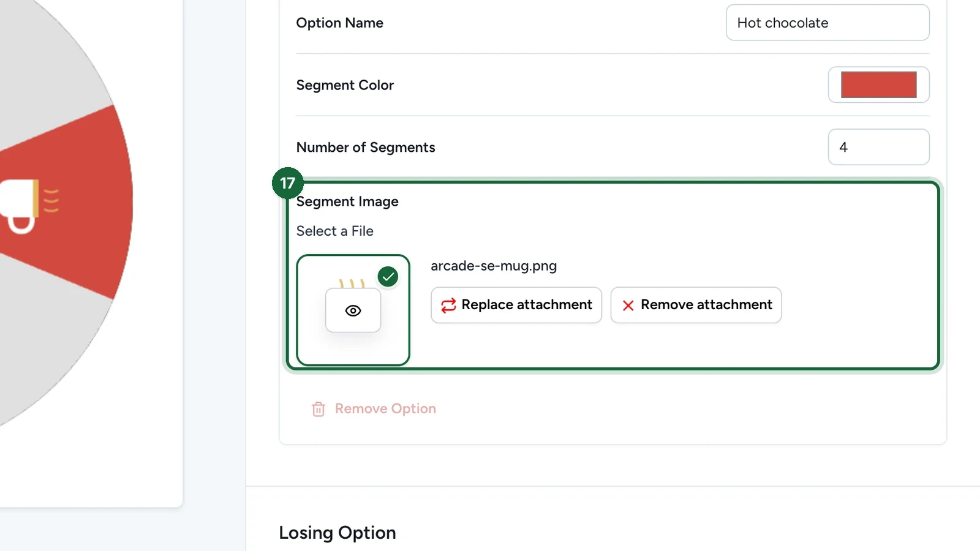
Task: Click the Losing Option heading
Action: click(337, 533)
